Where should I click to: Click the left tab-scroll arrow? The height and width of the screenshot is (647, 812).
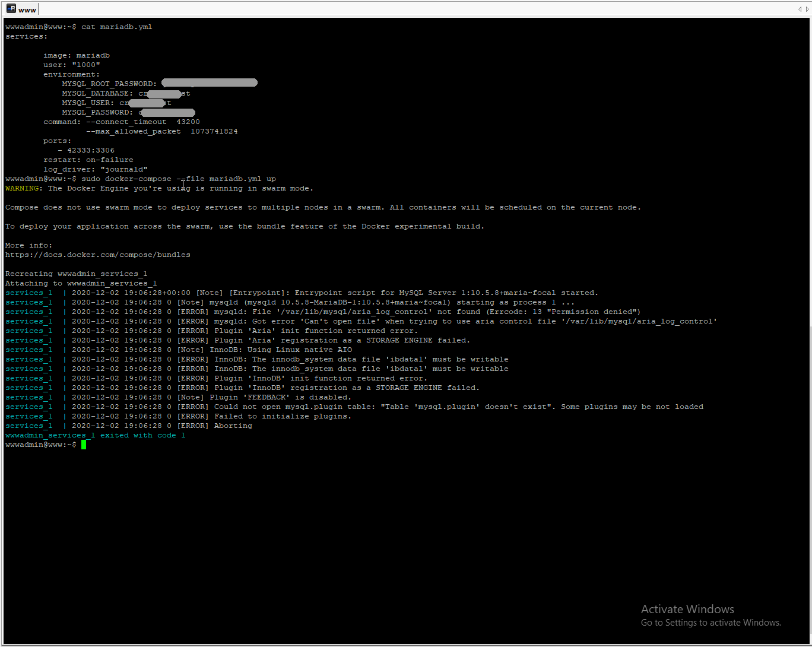point(800,9)
